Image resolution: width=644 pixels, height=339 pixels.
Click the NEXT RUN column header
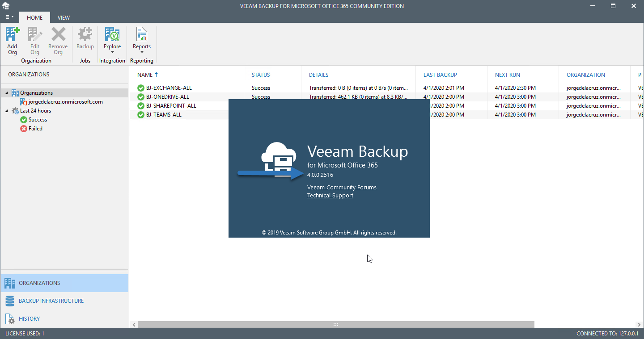(x=508, y=75)
